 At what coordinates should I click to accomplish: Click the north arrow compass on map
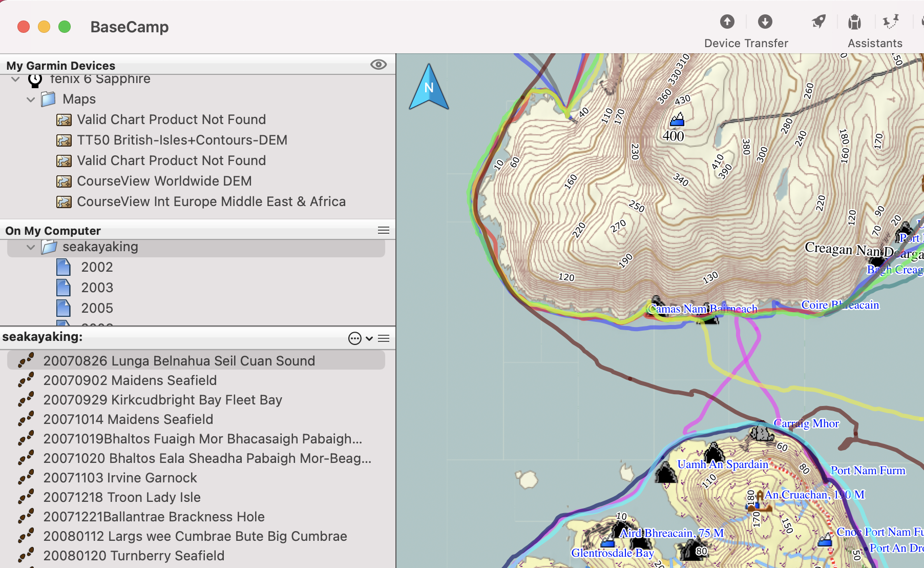pyautogui.click(x=429, y=87)
